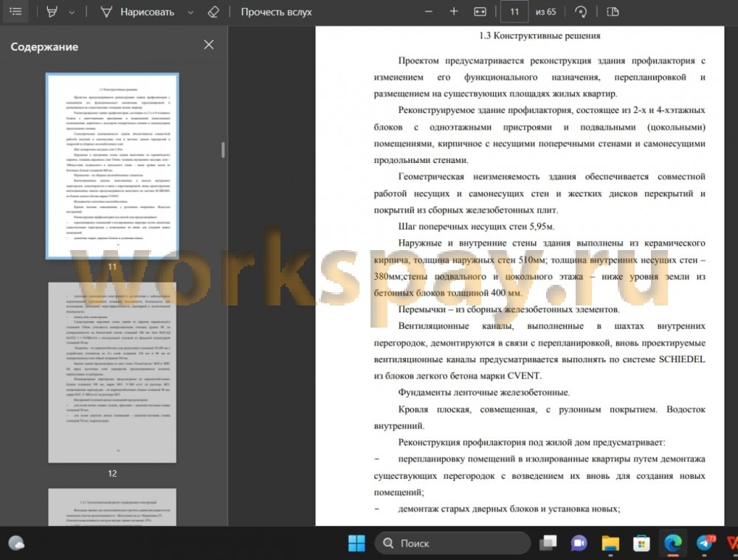Toggle the table of contents sidebar icon

(x=15, y=11)
